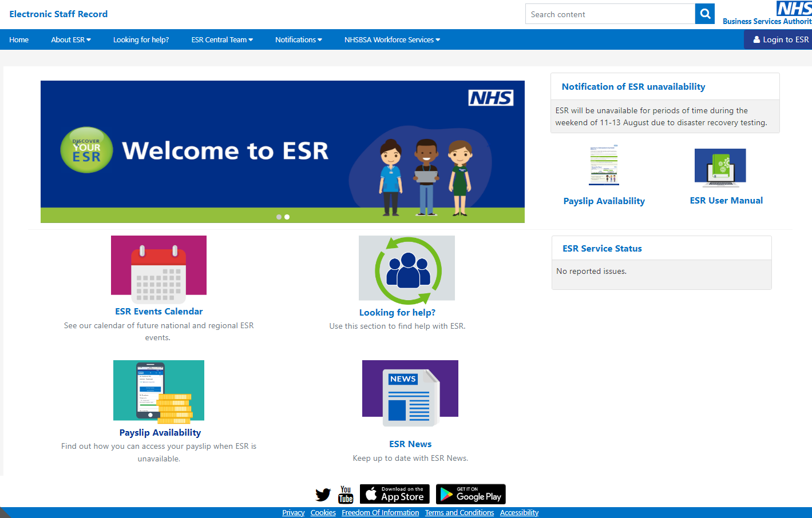The image size is (812, 518).
Task: Open ESR's Twitter page via bird icon
Action: (323, 494)
